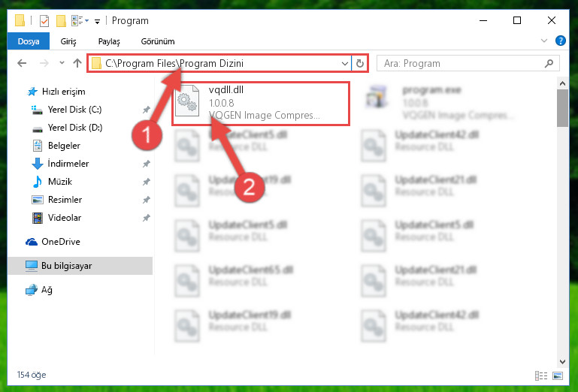Image resolution: width=578 pixels, height=392 pixels.
Task: Open the Paylaş ribbon tab
Action: pos(109,41)
